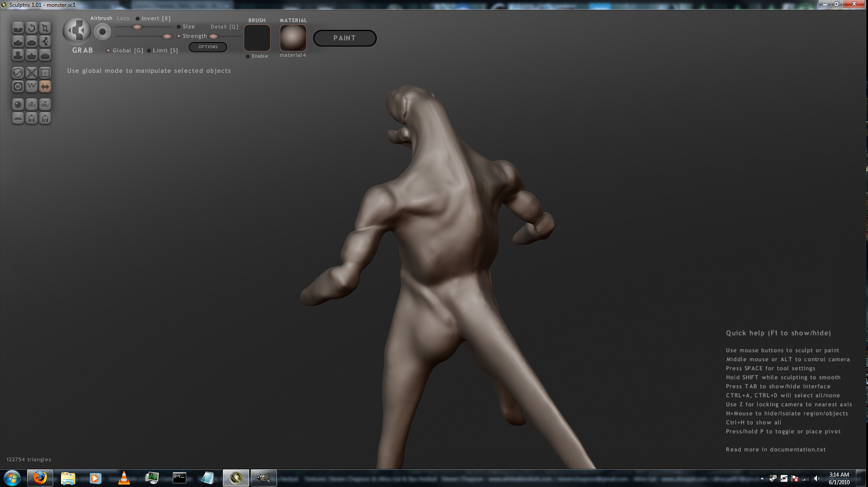
Task: Open the Windows Start orb
Action: coord(12,478)
